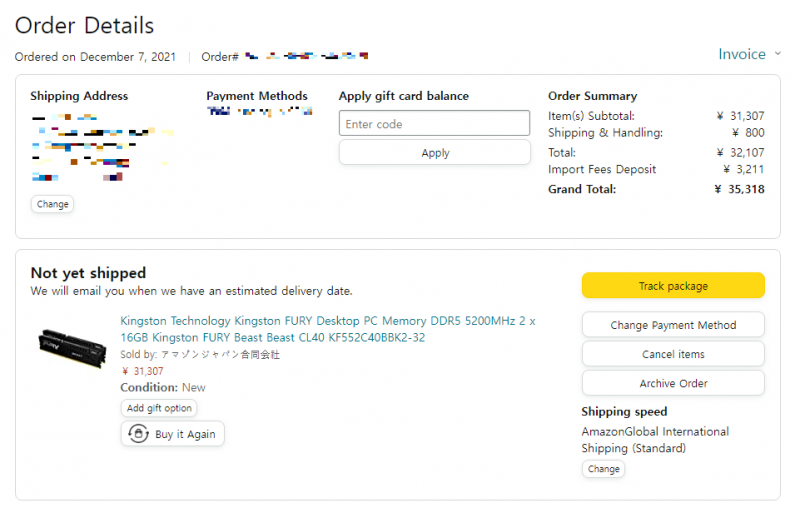Choose Archive Order
The height and width of the screenshot is (513, 800).
coord(673,383)
